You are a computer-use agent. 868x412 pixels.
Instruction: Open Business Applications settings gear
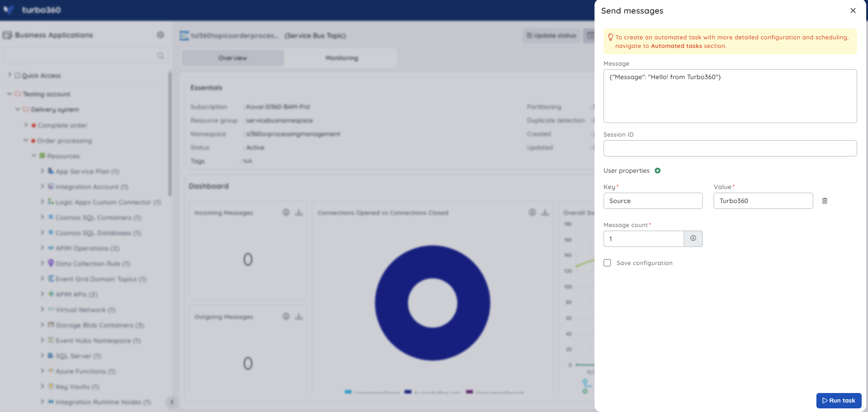(x=160, y=35)
